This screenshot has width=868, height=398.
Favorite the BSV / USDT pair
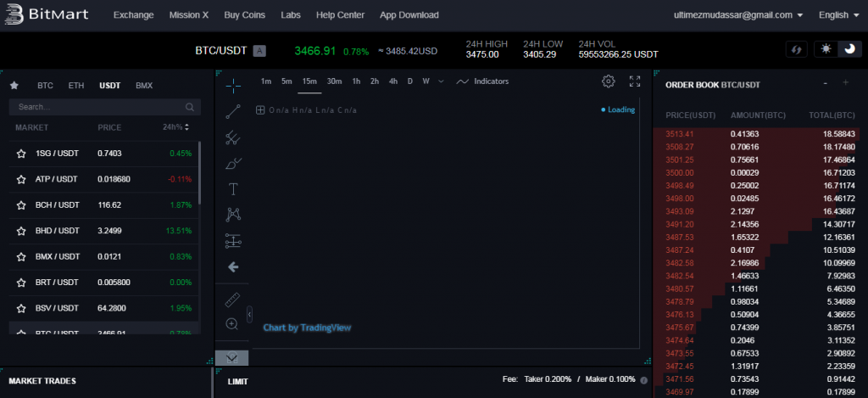(21, 308)
